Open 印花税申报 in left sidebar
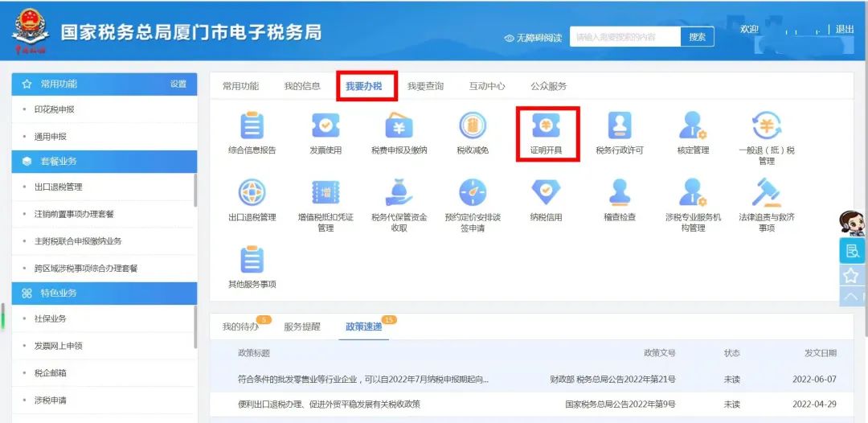This screenshot has width=868, height=423. (54, 109)
